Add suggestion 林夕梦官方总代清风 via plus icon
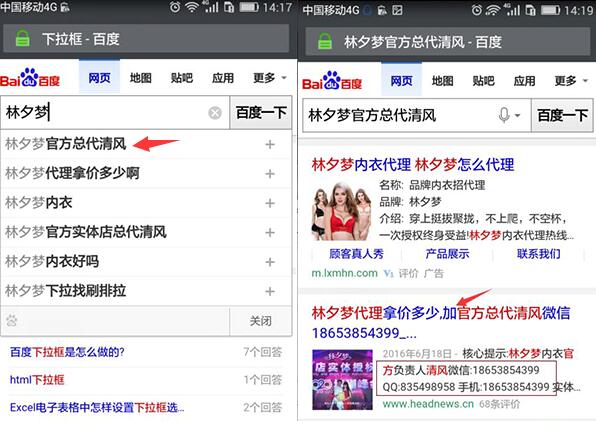Image resolution: width=596 pixels, height=421 pixels. click(270, 144)
